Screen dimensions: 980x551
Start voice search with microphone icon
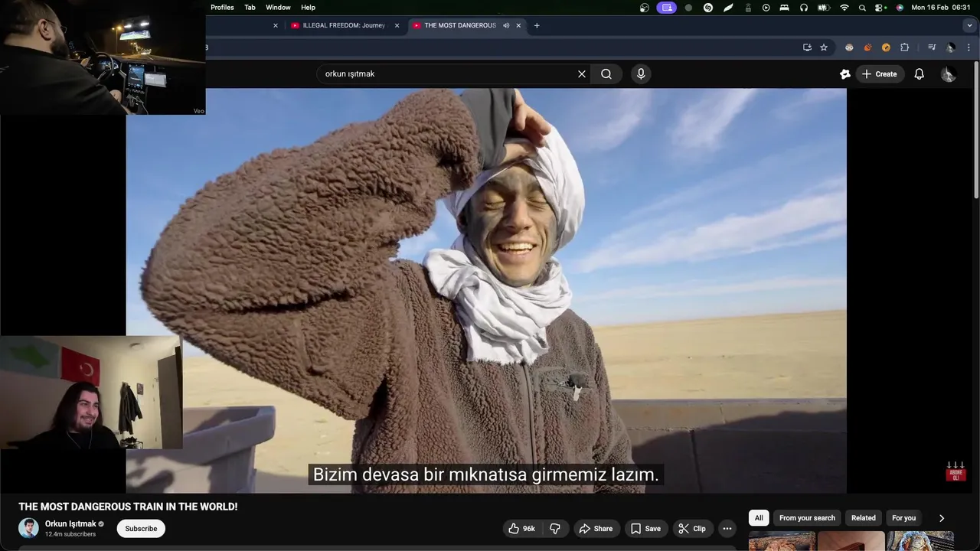tap(641, 74)
